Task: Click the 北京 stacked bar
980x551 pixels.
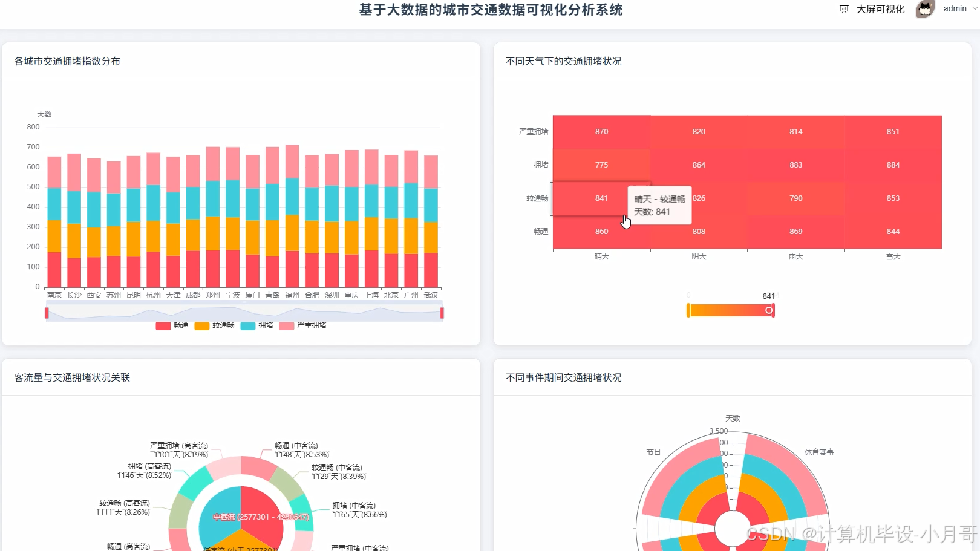Action: pyautogui.click(x=391, y=221)
